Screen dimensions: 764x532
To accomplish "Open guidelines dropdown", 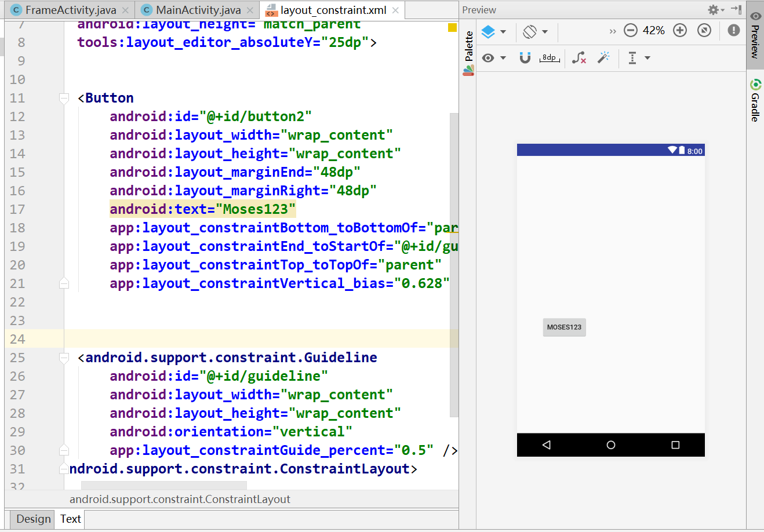I will pyautogui.click(x=639, y=58).
